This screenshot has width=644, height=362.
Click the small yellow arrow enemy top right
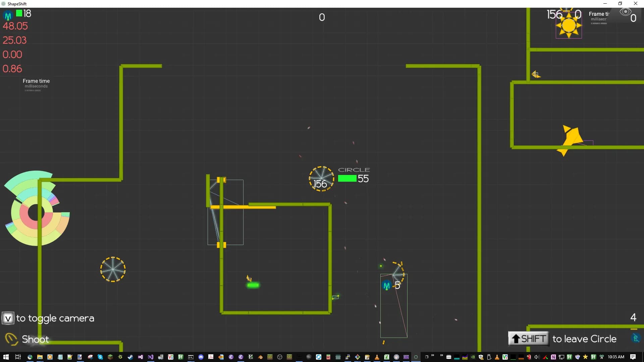tap(536, 74)
